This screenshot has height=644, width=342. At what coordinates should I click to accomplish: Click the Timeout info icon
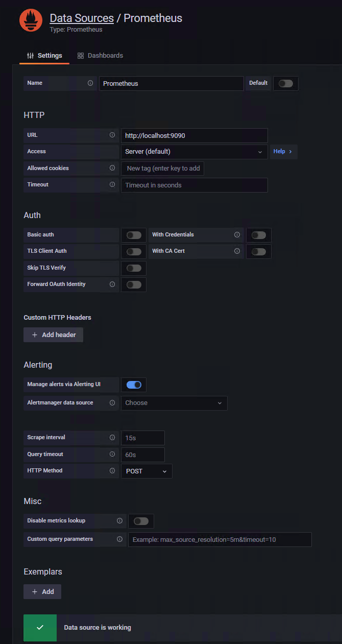[112, 184]
